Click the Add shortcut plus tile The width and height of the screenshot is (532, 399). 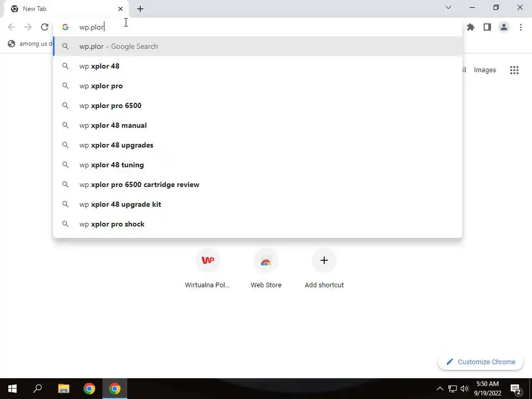[324, 269]
